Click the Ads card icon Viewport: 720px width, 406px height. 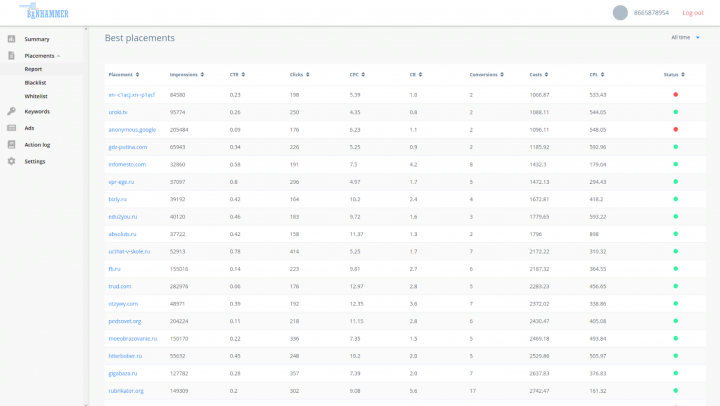pos(11,128)
